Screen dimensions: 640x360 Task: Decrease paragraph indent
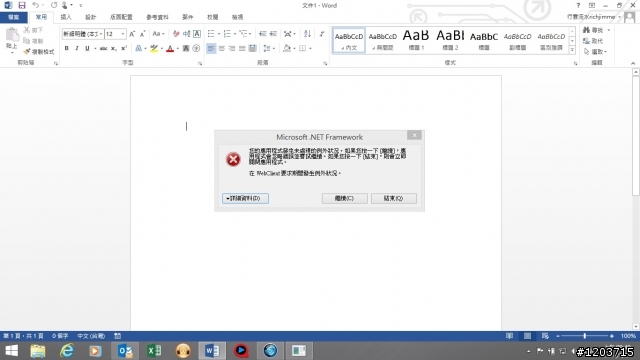tap(263, 34)
